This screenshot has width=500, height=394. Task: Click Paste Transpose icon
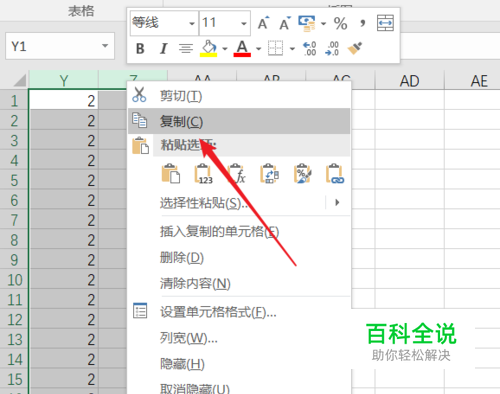pos(269,173)
